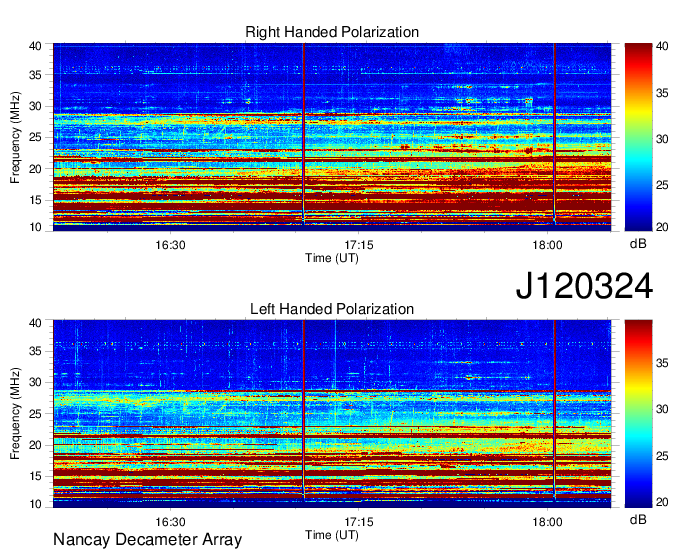Click frequency tick 10 on right-handed plot
The width and height of the screenshot is (680, 552).
(x=35, y=227)
